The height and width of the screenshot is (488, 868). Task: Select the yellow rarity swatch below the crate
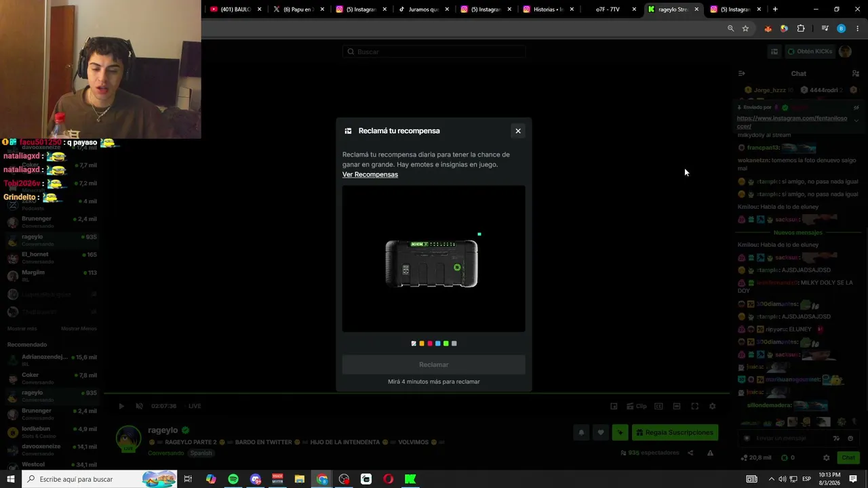pyautogui.click(x=422, y=344)
